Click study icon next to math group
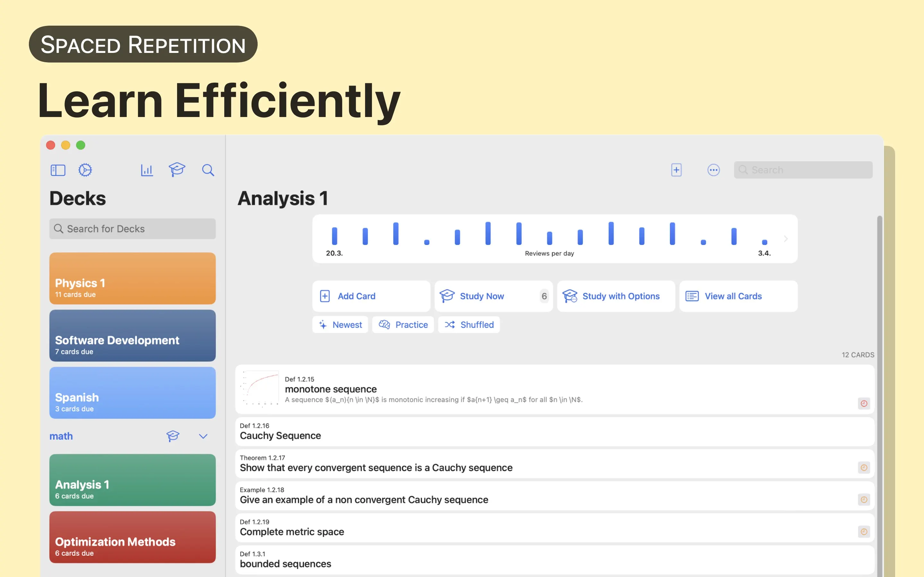Image resolution: width=924 pixels, height=577 pixels. (x=173, y=436)
